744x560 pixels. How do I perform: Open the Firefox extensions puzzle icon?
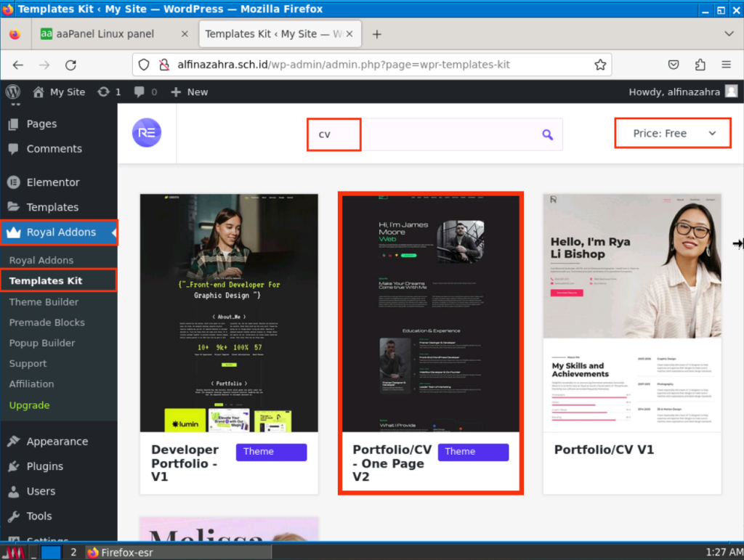pyautogui.click(x=700, y=65)
